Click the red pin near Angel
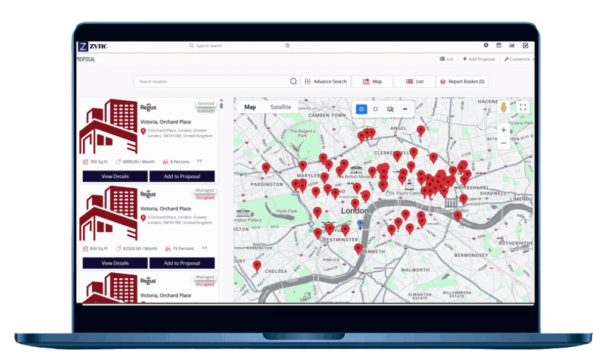610x364 pixels. pyautogui.click(x=421, y=130)
